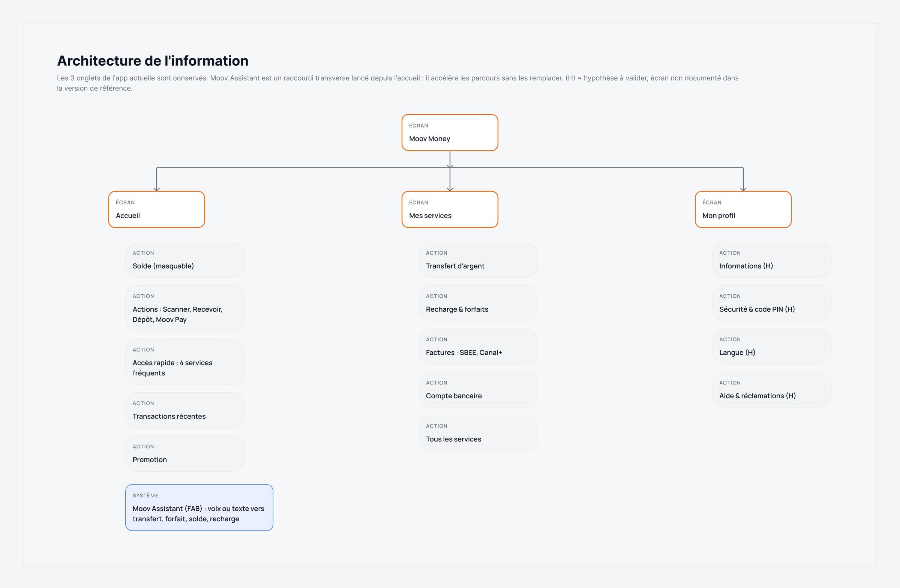Image resolution: width=900 pixels, height=588 pixels.
Task: Click the description paragraph starting "Les 3 onglets"
Action: 397,83
